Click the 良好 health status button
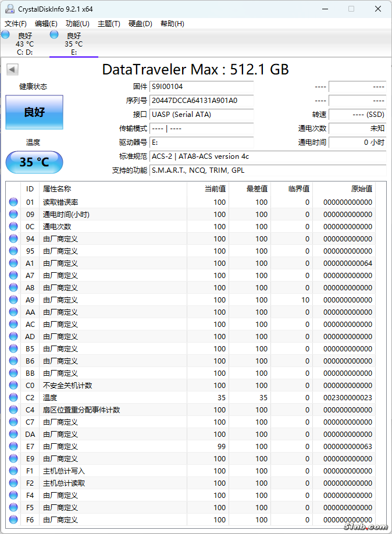 coord(34,112)
